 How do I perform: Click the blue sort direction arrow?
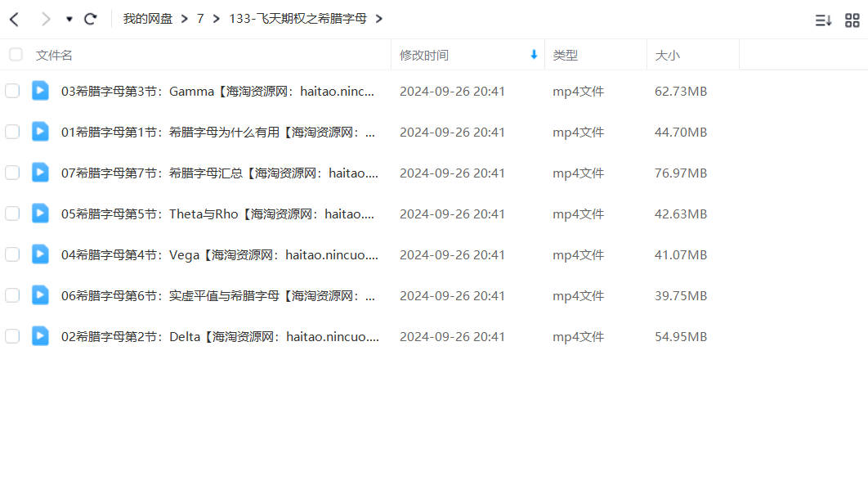tap(534, 54)
